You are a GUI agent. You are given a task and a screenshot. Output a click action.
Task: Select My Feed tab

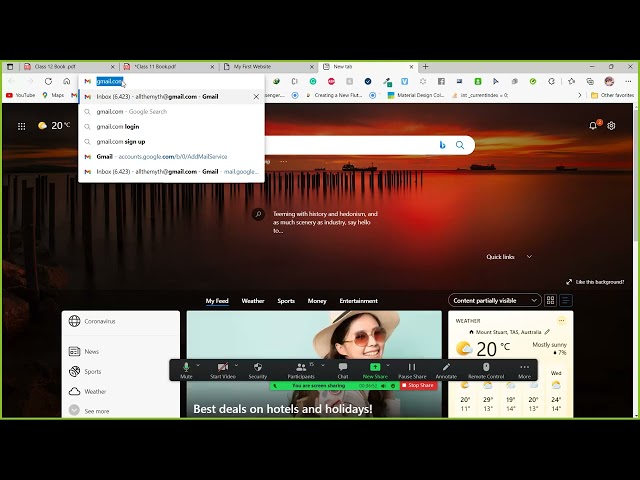[217, 301]
